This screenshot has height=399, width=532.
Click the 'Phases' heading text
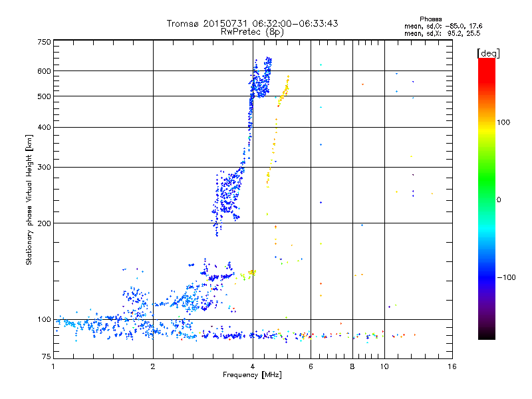click(x=430, y=19)
